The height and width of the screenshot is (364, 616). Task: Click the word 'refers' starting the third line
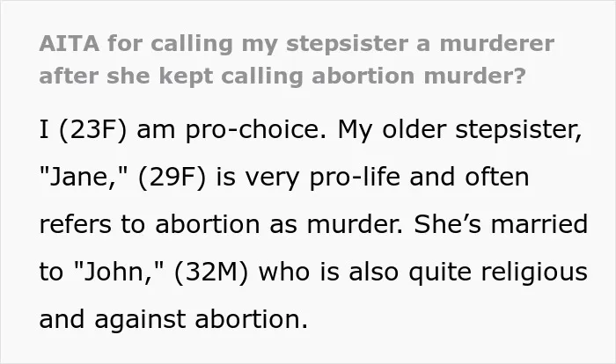[76, 224]
